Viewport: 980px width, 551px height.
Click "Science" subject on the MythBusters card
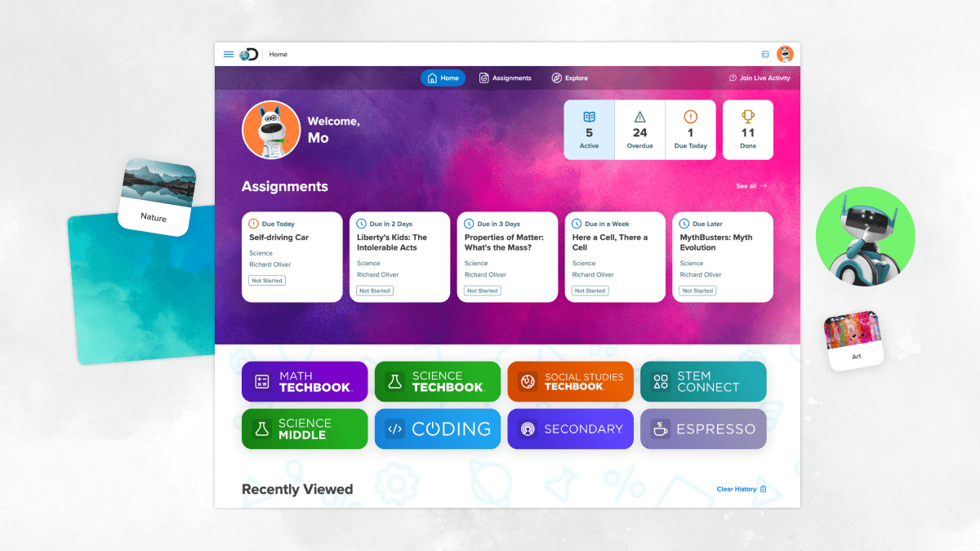[x=692, y=264]
